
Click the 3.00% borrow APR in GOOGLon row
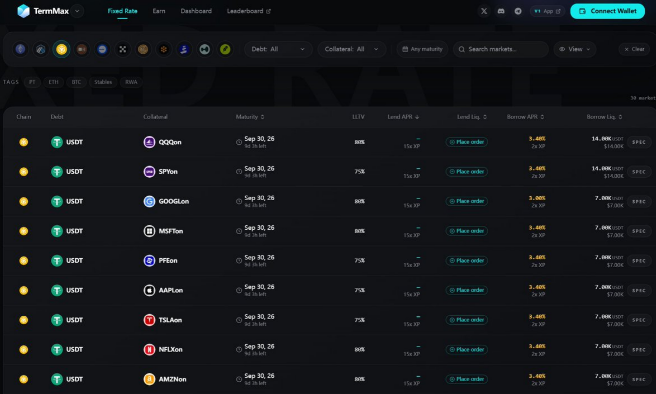[537, 198]
